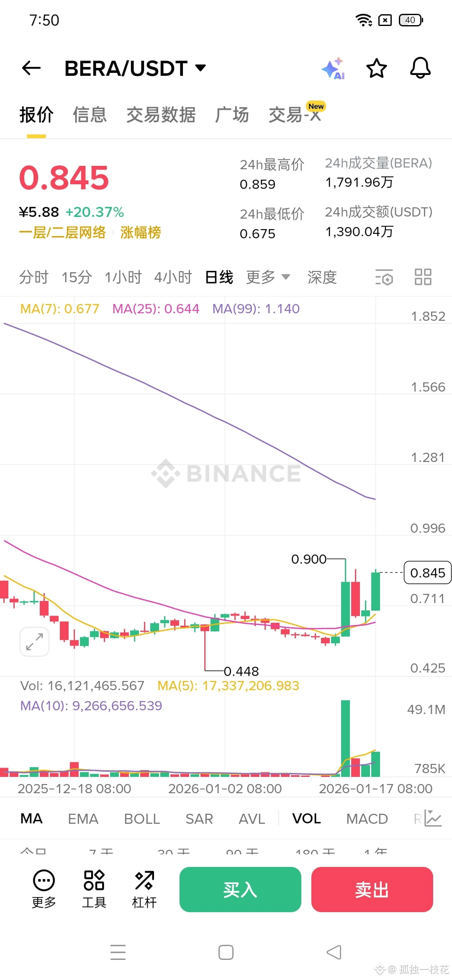Open the indicator chart icon beside MACD
This screenshot has height=980, width=452.
click(x=433, y=818)
